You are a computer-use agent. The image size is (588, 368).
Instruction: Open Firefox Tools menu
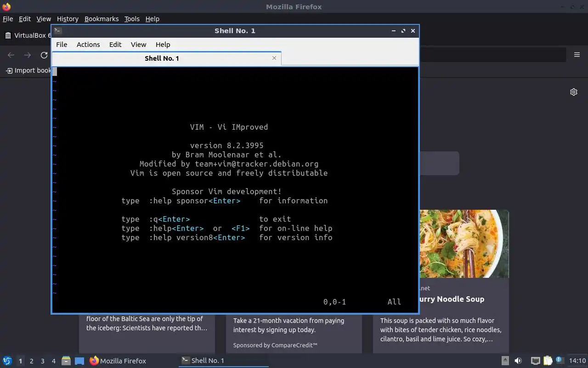pos(132,19)
